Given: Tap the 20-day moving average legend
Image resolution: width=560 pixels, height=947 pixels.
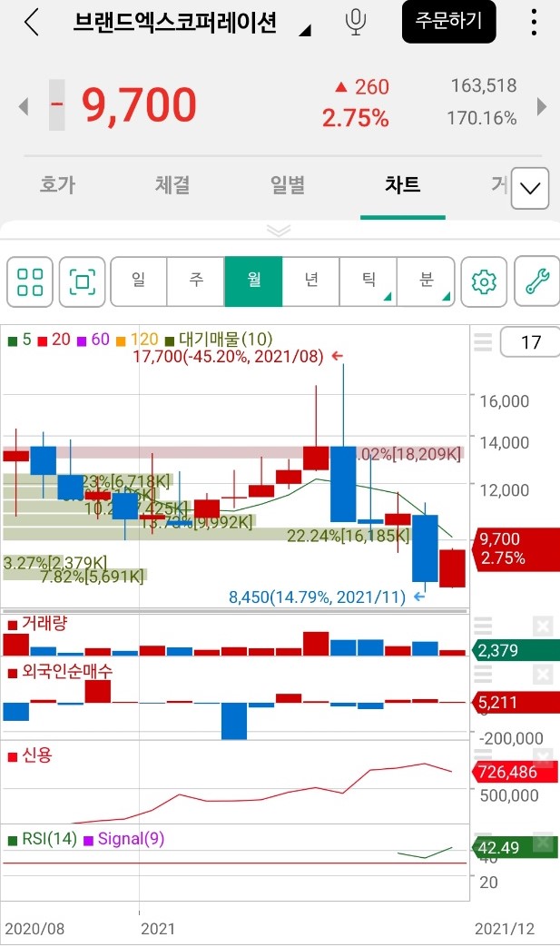Looking at the screenshot, I should point(54,340).
